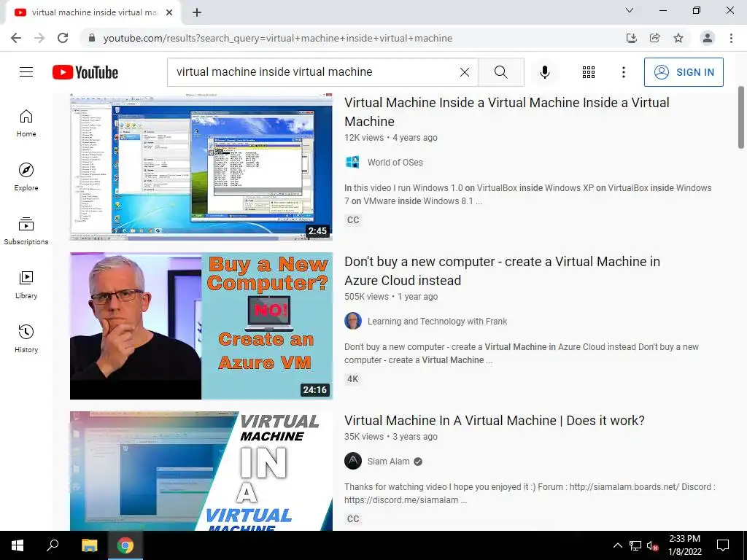Image resolution: width=747 pixels, height=560 pixels.
Task: Click the muted volume icon in tray
Action: point(653,545)
